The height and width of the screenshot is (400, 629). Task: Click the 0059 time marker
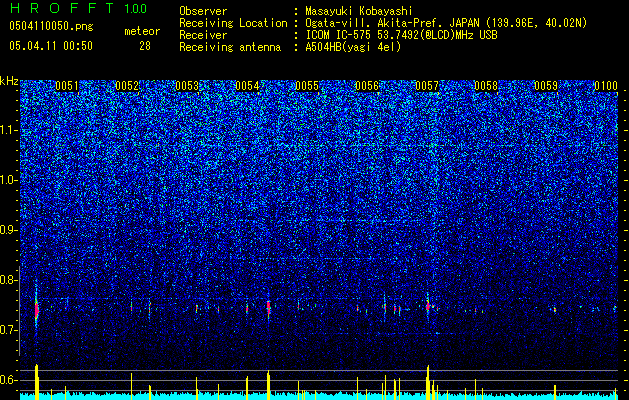point(546,86)
